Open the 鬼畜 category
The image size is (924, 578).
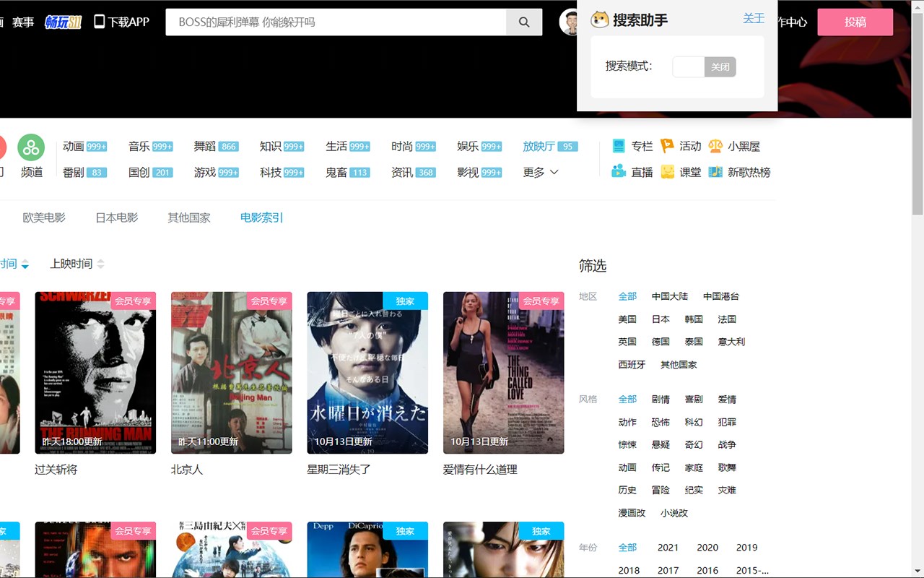(336, 172)
